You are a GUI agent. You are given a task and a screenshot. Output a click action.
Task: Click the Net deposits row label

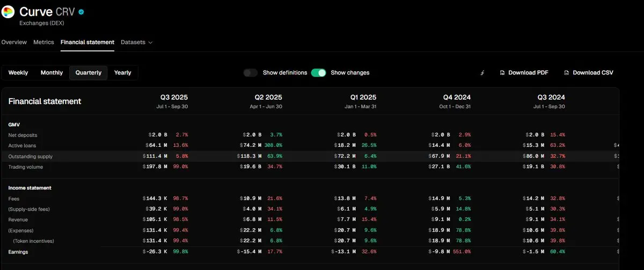23,135
